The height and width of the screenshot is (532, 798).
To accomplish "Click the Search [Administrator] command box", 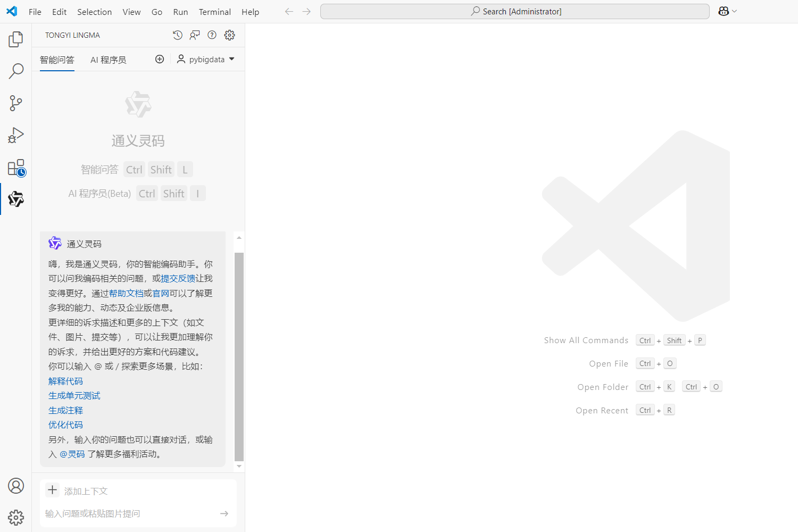I will click(x=515, y=11).
